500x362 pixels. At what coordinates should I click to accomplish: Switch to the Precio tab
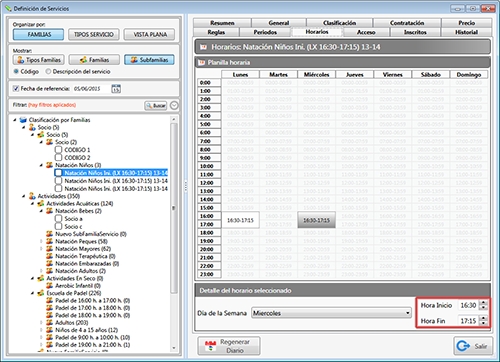click(x=466, y=23)
